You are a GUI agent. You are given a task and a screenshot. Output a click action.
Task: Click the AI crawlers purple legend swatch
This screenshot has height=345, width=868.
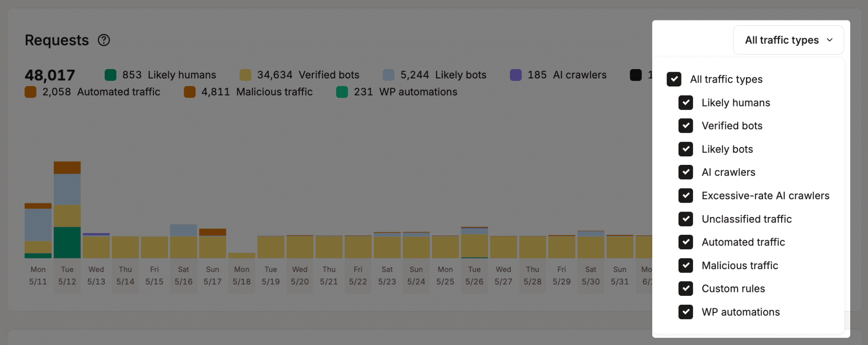coord(516,75)
